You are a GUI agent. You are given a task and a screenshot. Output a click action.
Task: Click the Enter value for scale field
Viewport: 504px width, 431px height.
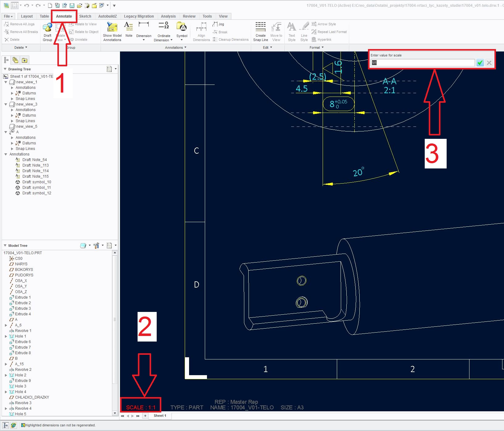[423, 63]
